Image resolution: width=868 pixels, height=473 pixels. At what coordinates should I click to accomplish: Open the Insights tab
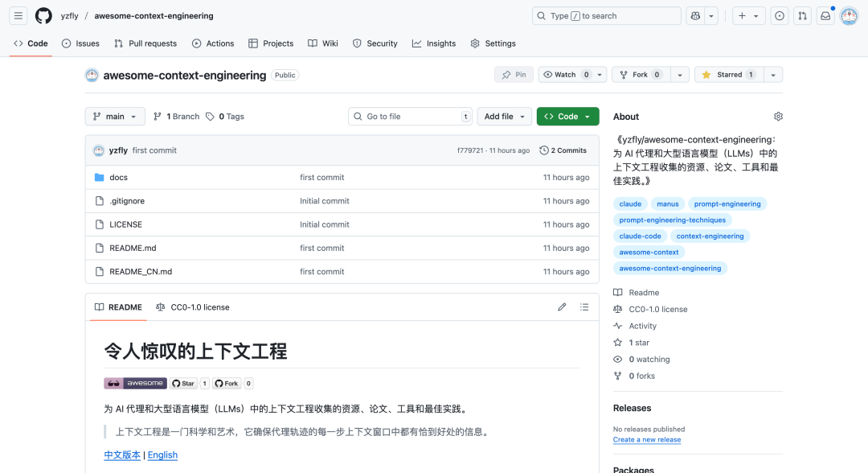[x=434, y=43]
